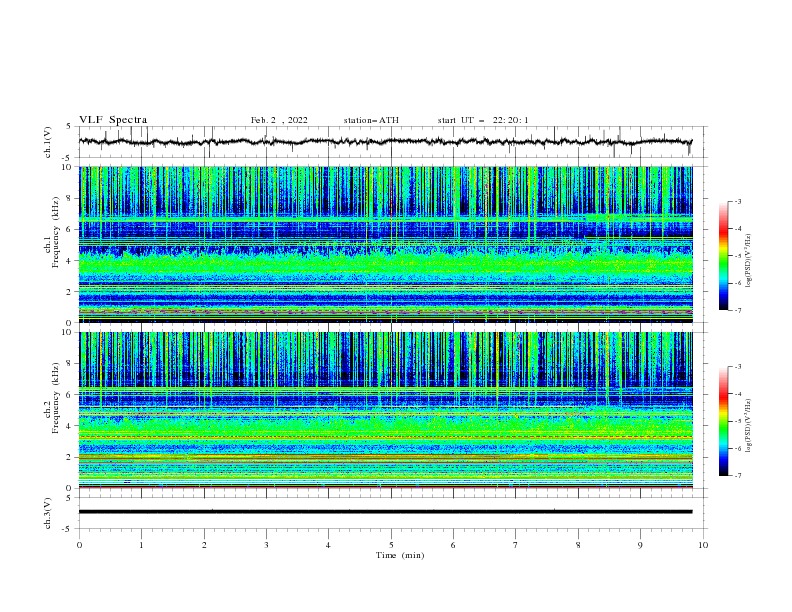The width and height of the screenshot is (792, 612).
Task: Select the "start UT = 22:20:1" header text
Action: coord(483,120)
